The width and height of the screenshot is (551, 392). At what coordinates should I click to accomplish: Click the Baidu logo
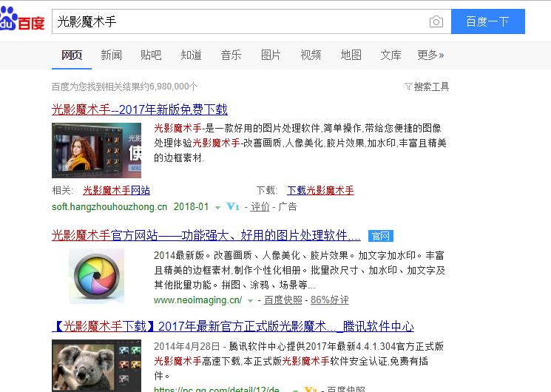[22, 19]
